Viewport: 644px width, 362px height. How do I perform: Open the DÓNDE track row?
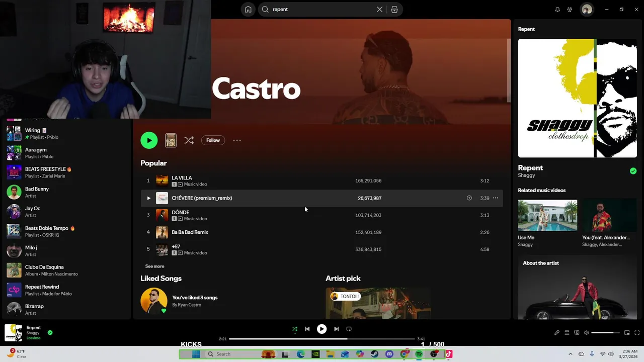[x=321, y=215]
